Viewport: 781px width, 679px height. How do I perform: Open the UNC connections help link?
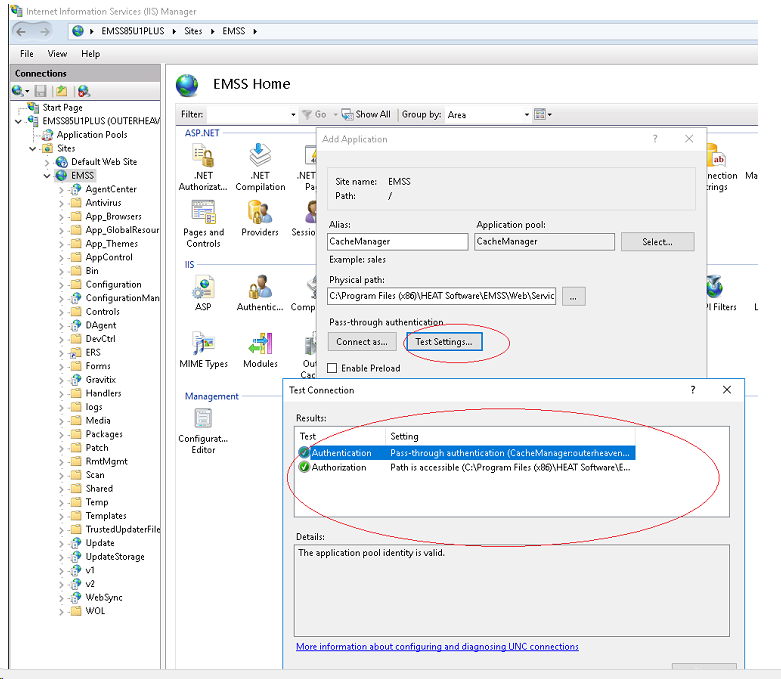coord(437,647)
